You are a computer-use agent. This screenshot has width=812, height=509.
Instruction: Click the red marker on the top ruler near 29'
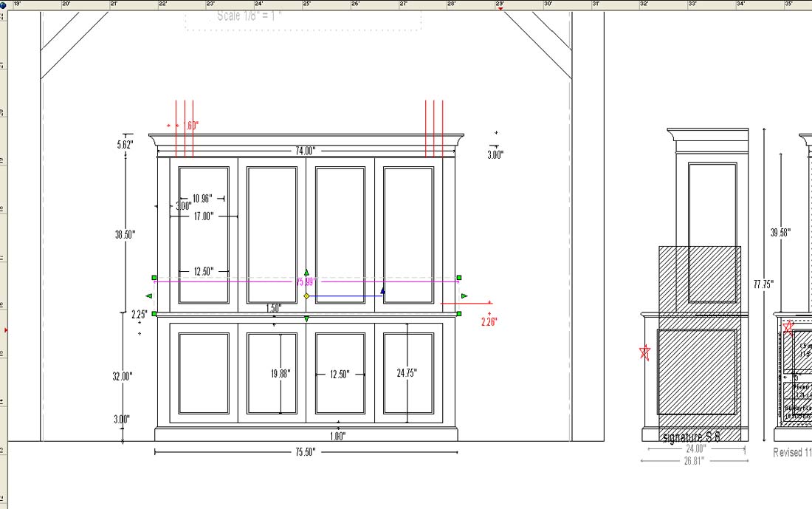coord(500,9)
